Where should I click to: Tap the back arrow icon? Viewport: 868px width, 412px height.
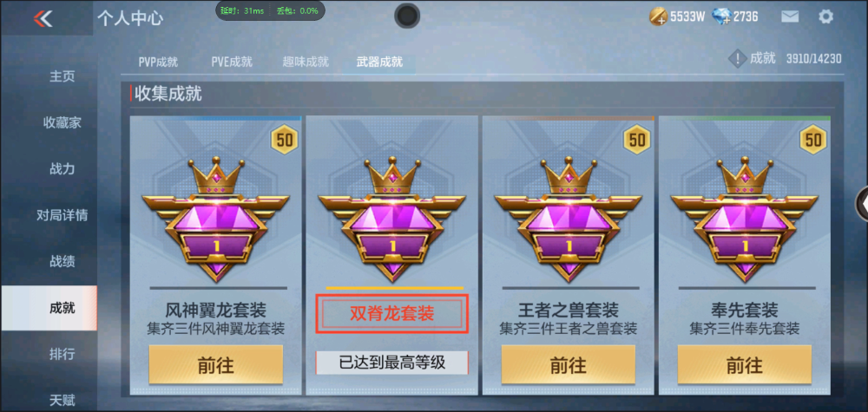coord(43,18)
